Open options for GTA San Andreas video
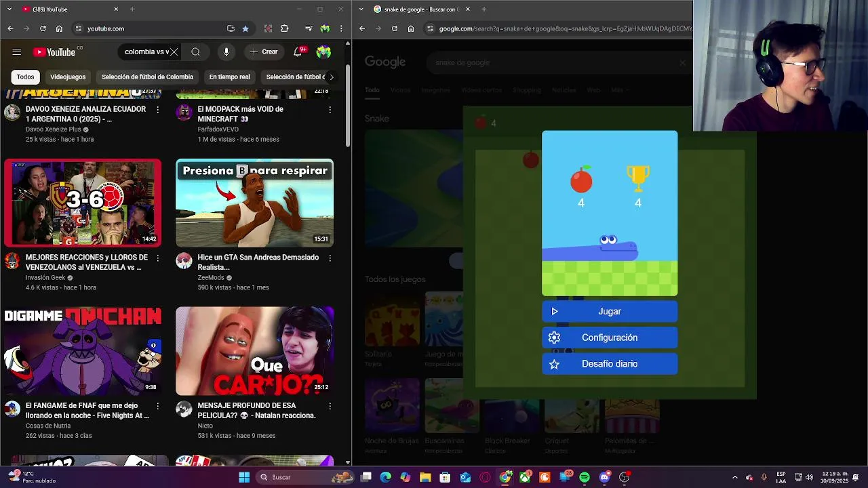The width and height of the screenshot is (868, 488). tap(330, 258)
